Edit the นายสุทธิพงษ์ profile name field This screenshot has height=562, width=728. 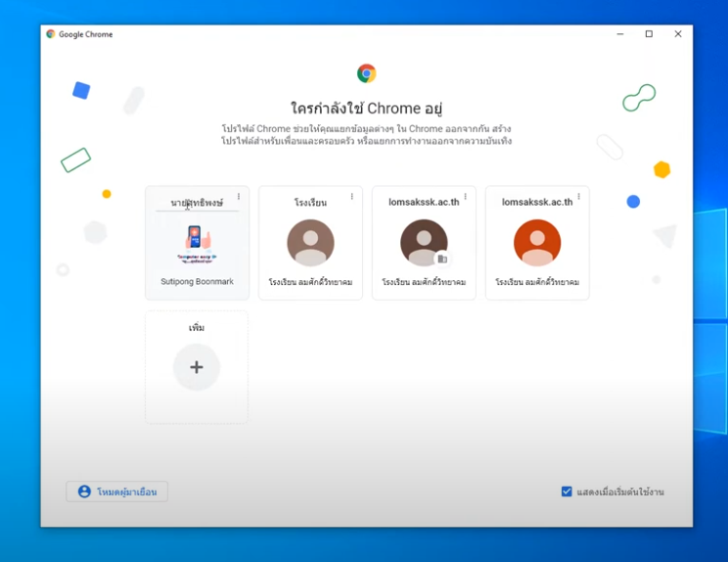[197, 203]
